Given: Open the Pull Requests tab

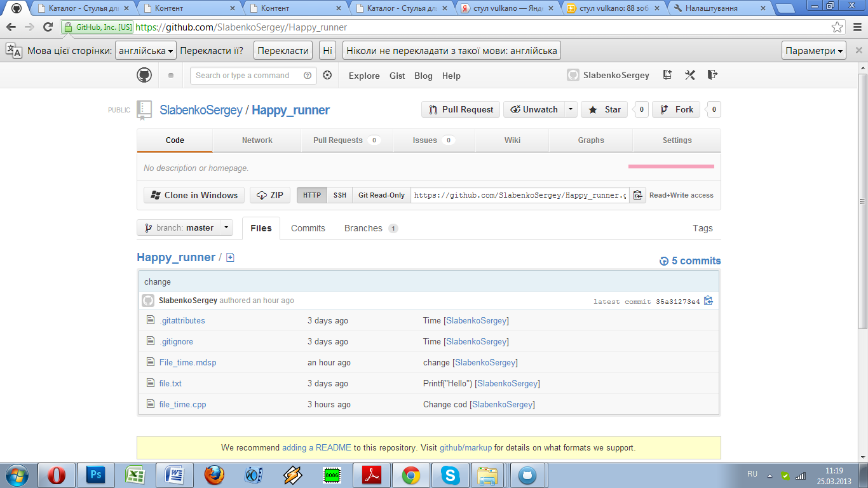Looking at the screenshot, I should (347, 140).
